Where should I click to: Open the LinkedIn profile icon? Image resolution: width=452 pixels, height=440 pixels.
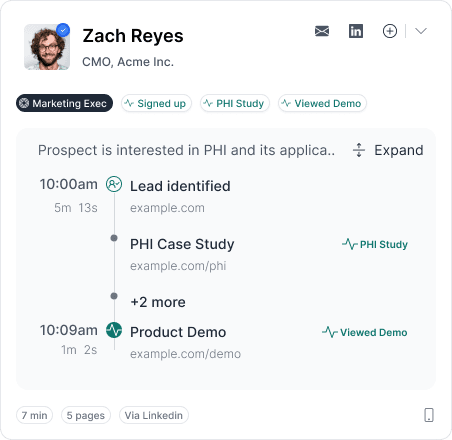[356, 31]
